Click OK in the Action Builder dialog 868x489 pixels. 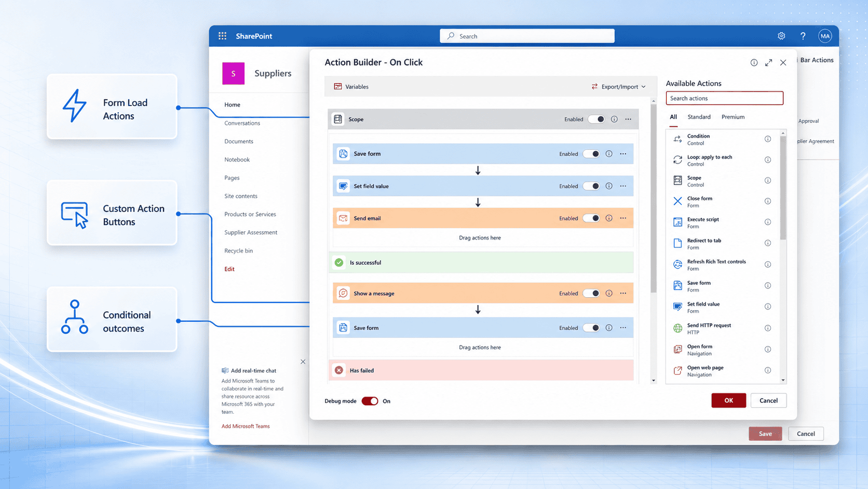pyautogui.click(x=728, y=400)
